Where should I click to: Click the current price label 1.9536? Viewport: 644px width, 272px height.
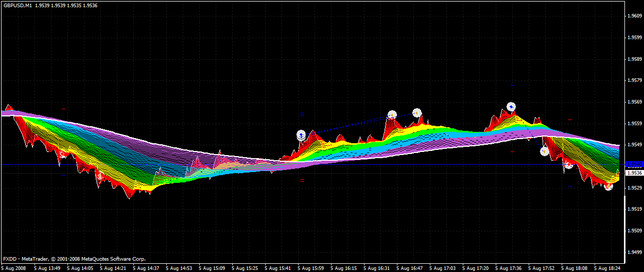tap(634, 173)
